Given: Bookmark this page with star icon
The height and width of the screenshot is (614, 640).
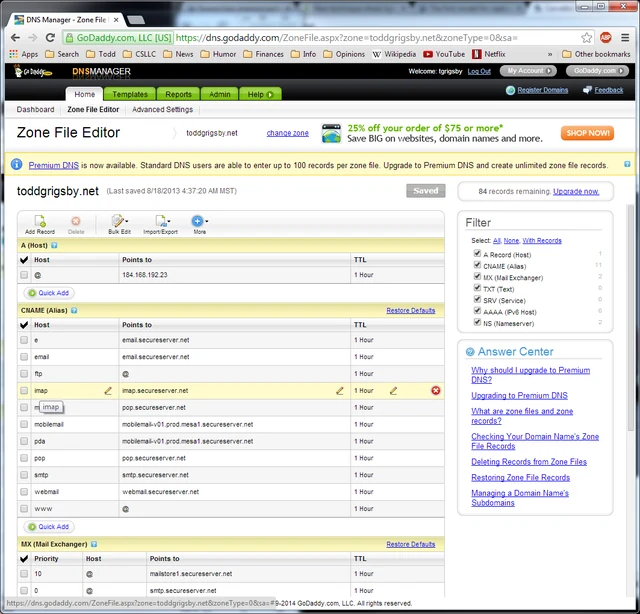Looking at the screenshot, I should pyautogui.click(x=587, y=38).
